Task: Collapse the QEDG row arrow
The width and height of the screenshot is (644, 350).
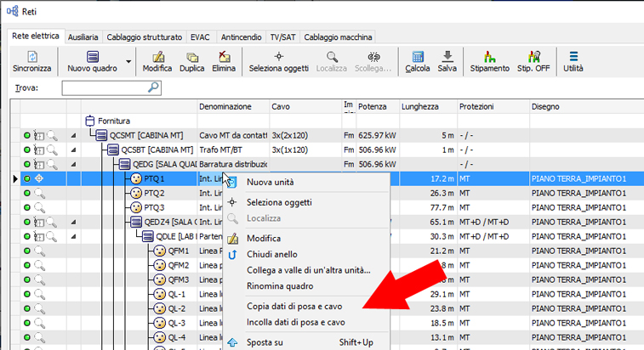Action: tap(73, 164)
